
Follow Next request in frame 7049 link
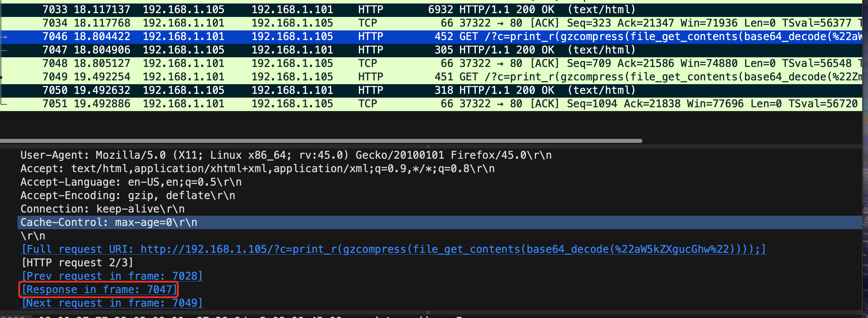tap(112, 303)
